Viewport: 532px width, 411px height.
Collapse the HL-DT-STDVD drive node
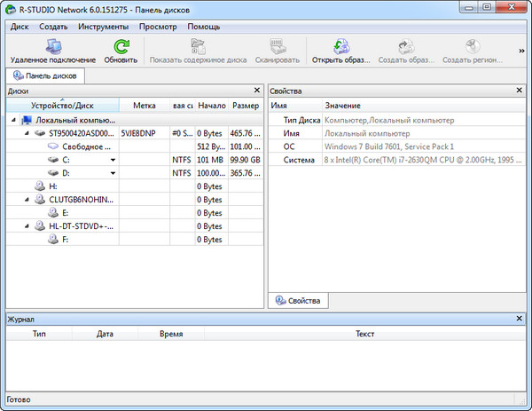pos(27,226)
